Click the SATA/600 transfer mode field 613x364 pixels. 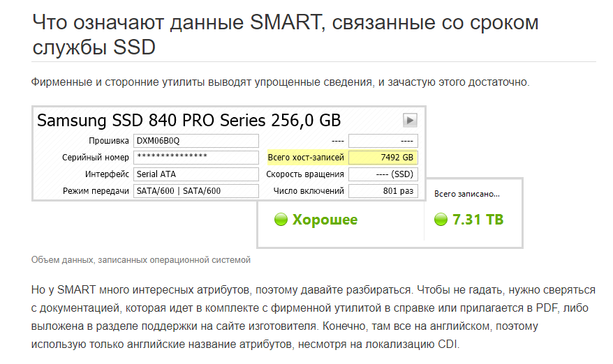tap(196, 191)
